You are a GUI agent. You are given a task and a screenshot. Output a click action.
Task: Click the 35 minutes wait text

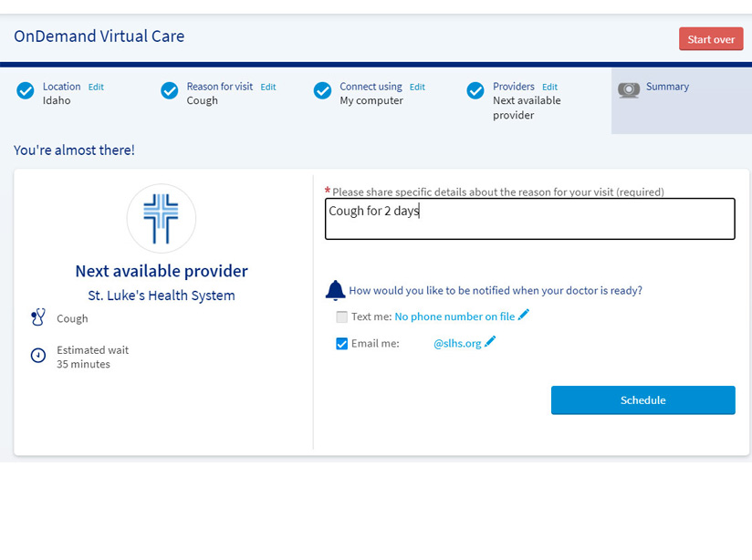coord(83,364)
